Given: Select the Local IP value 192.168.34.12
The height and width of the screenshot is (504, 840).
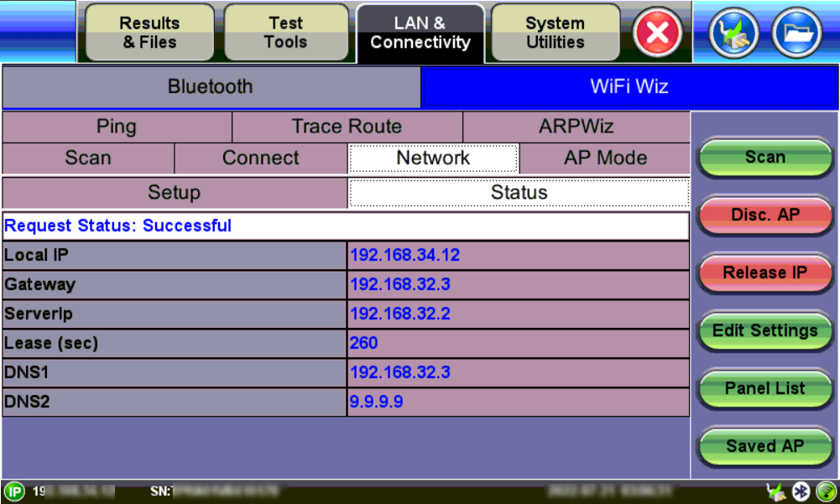Looking at the screenshot, I should tap(405, 255).
